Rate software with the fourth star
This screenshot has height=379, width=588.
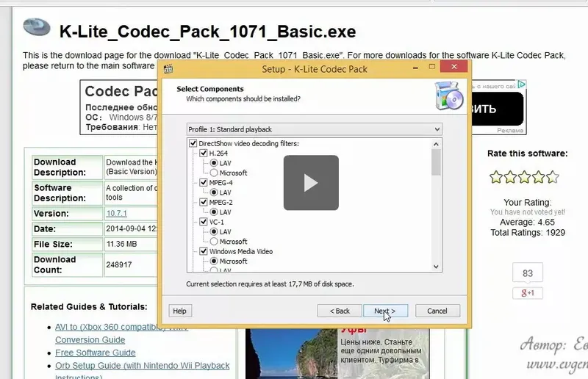(x=539, y=177)
